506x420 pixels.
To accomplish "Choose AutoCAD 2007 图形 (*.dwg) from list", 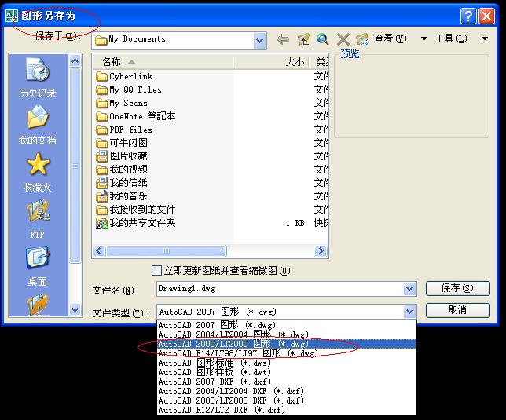I will [287, 325].
